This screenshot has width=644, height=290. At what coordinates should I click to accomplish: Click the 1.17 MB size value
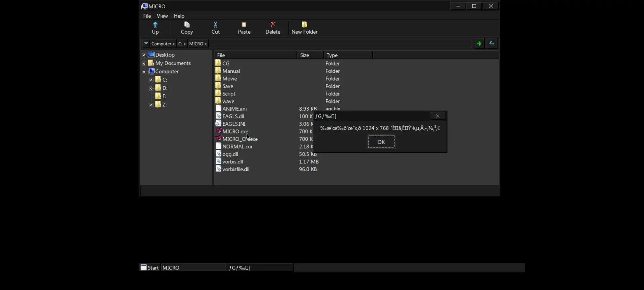309,161
